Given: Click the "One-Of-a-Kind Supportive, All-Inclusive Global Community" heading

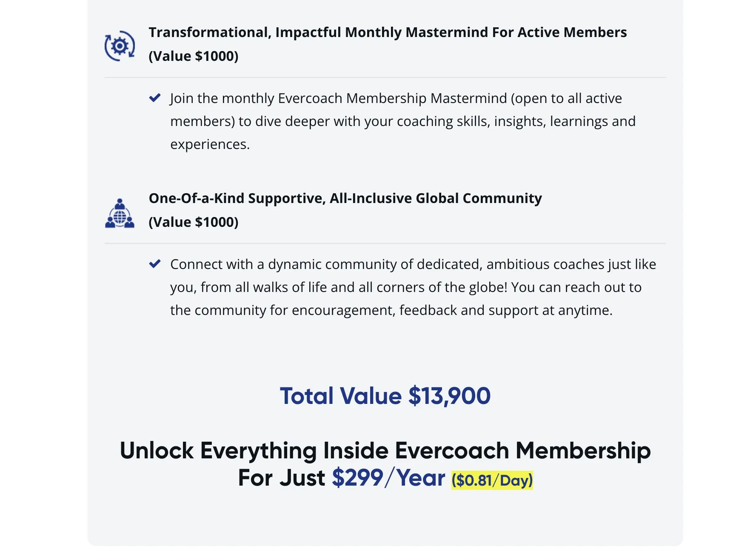Looking at the screenshot, I should (x=345, y=198).
